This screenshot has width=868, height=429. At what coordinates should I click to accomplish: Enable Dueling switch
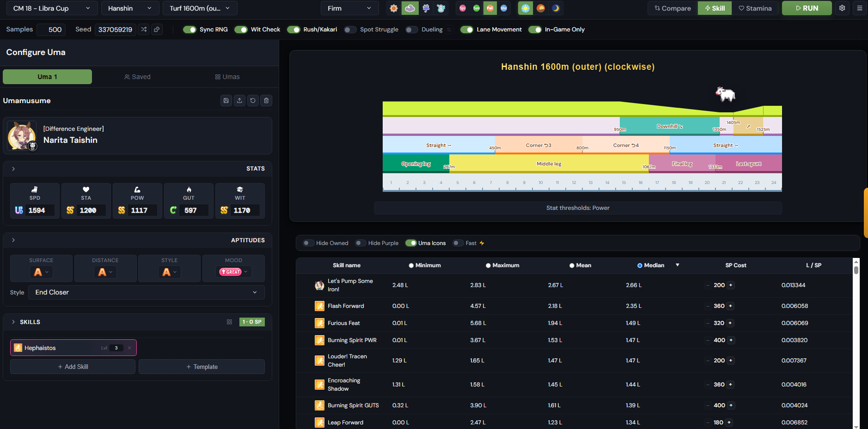point(412,30)
